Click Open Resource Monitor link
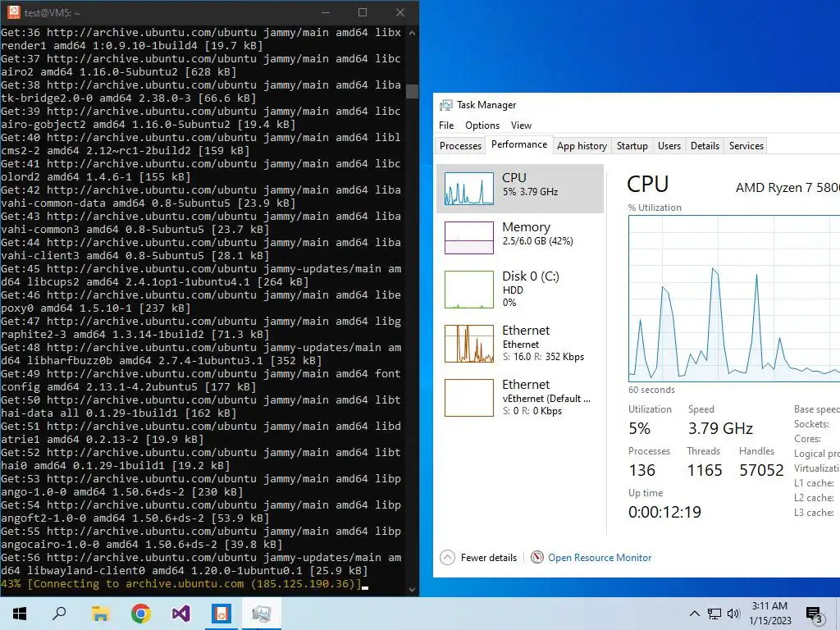This screenshot has width=840, height=630. 600,558
